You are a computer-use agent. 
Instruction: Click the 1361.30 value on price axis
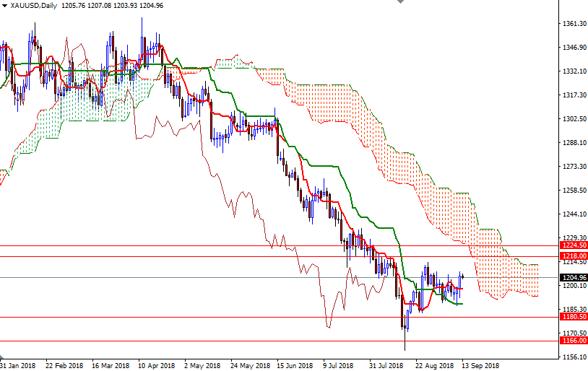pyautogui.click(x=574, y=24)
